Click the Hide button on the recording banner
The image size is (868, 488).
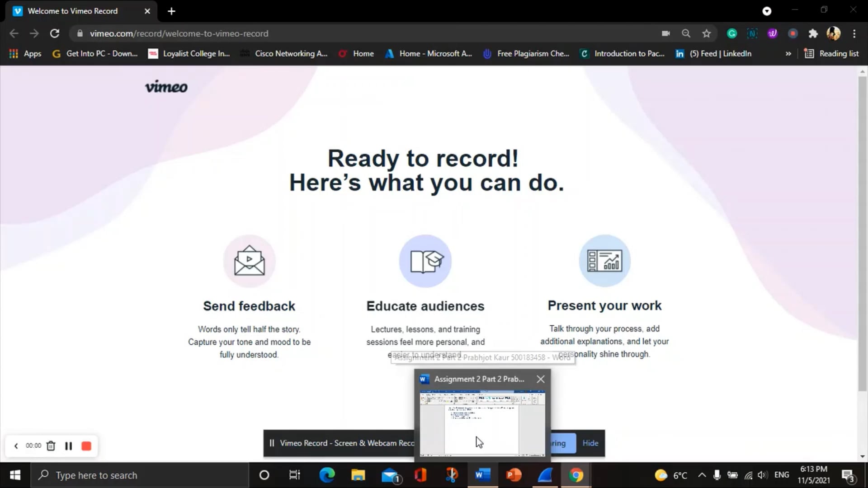[590, 443]
